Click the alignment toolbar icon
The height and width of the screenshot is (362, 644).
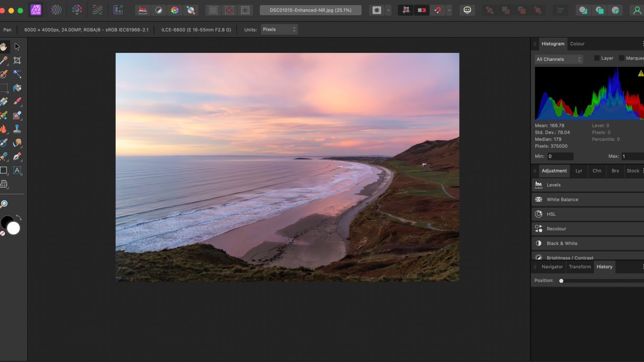560,10
